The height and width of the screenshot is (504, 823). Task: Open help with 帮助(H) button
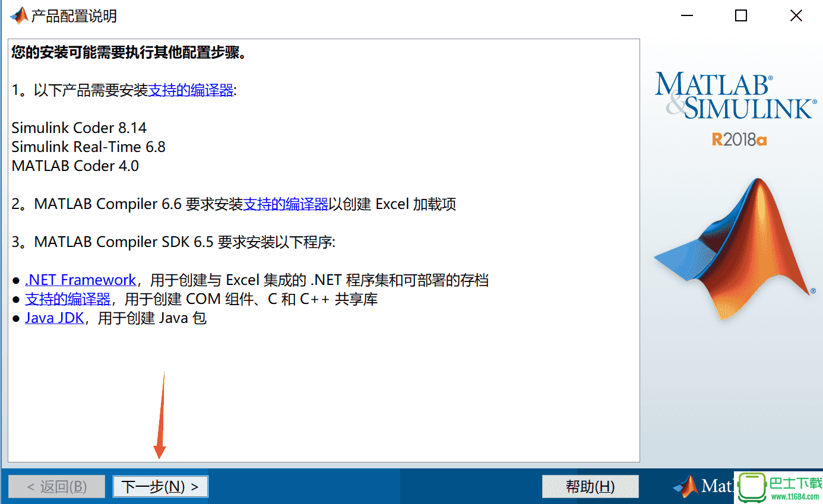[590, 487]
